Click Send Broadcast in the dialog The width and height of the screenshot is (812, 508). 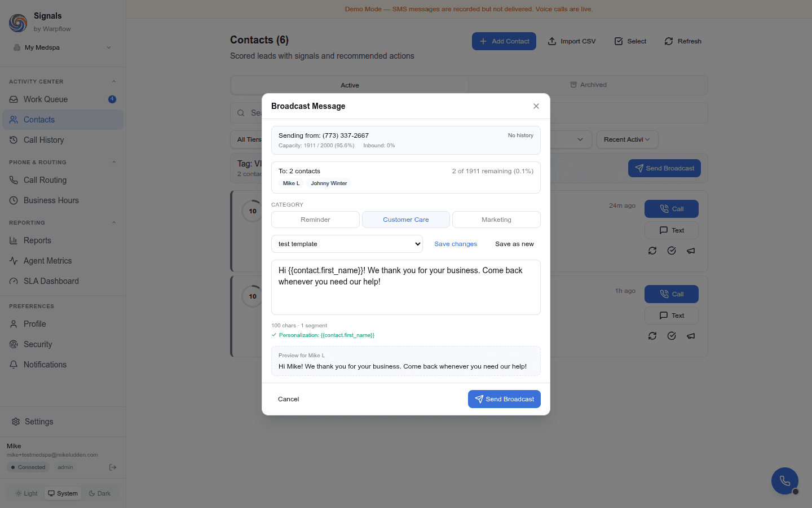pos(504,399)
